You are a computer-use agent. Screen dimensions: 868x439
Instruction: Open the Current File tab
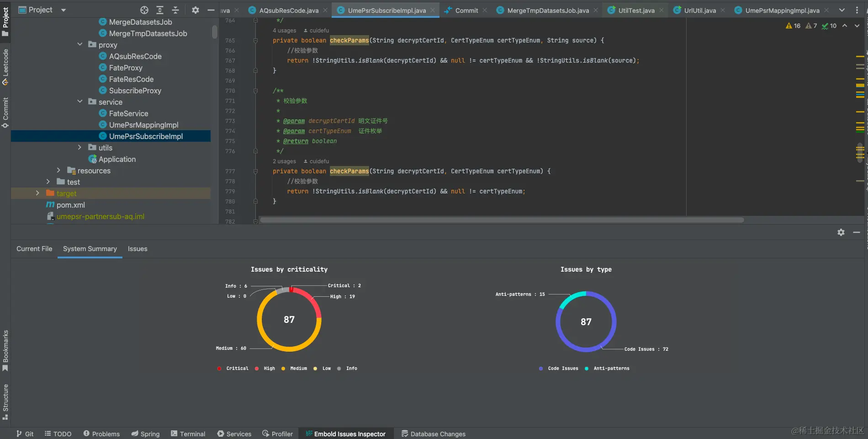[x=34, y=249]
